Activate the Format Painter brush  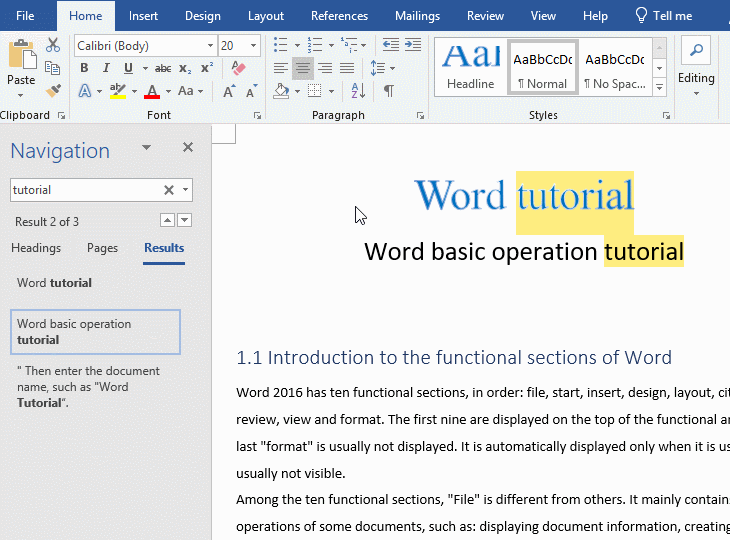pyautogui.click(x=53, y=90)
